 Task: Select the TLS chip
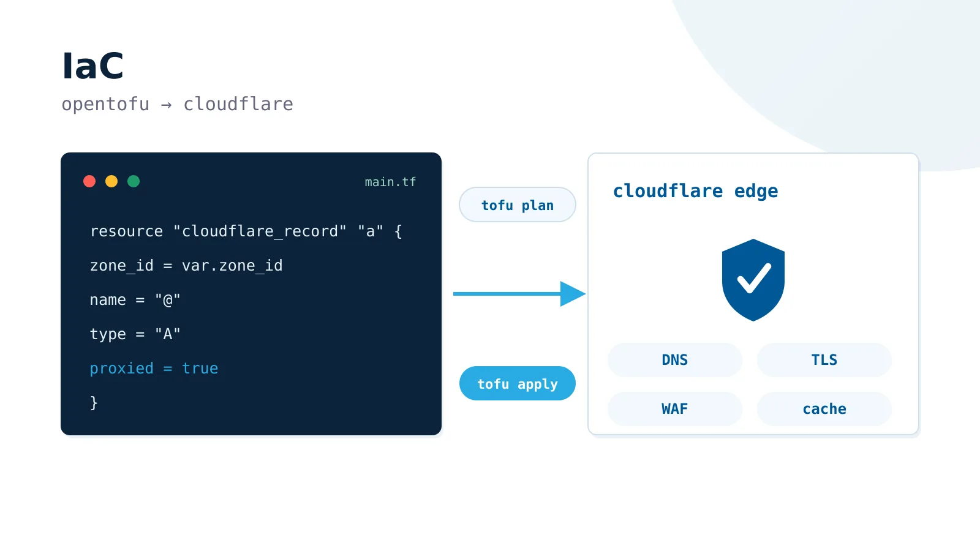(824, 360)
